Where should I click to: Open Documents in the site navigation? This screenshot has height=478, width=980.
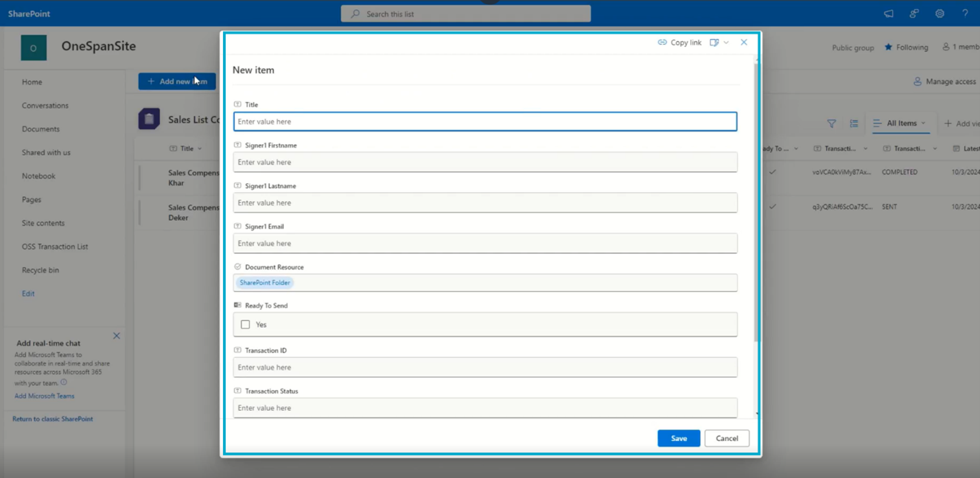(40, 129)
